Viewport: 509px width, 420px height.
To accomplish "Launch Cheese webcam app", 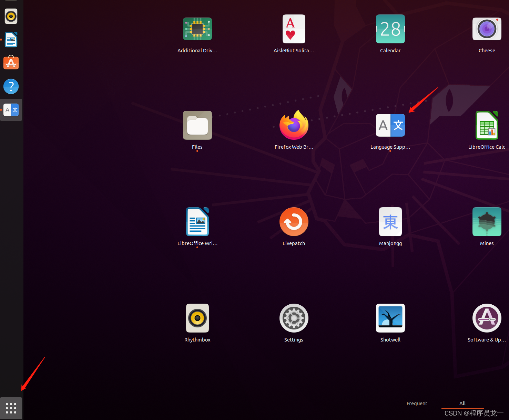I will click(x=487, y=29).
